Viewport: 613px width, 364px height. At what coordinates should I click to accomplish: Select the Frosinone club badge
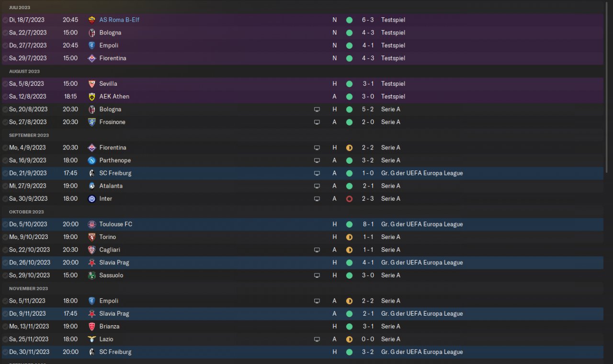92,122
